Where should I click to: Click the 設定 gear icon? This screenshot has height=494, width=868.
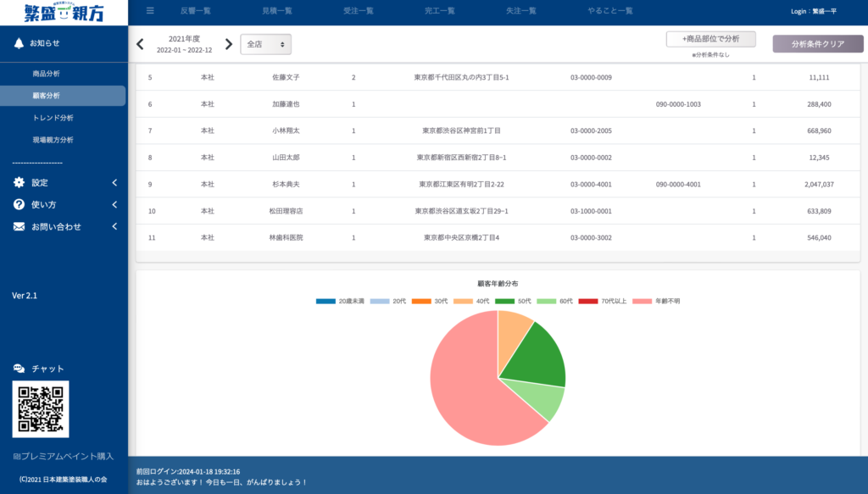pos(19,182)
